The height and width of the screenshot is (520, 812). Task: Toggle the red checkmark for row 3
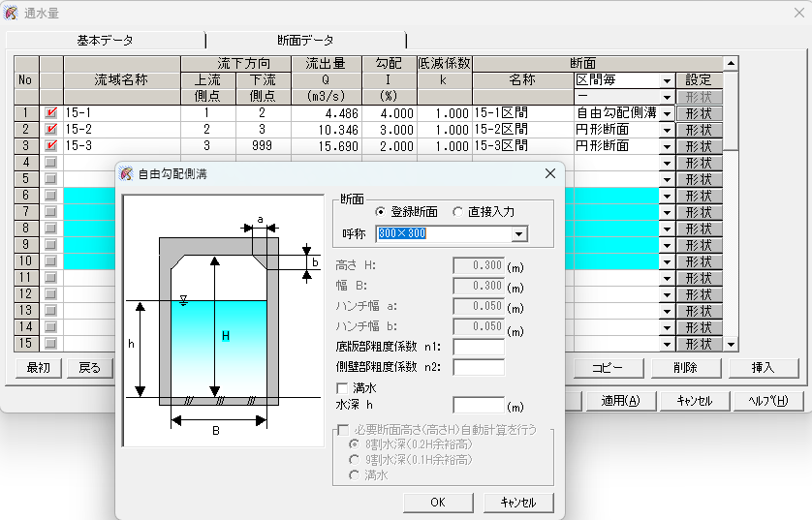point(50,146)
